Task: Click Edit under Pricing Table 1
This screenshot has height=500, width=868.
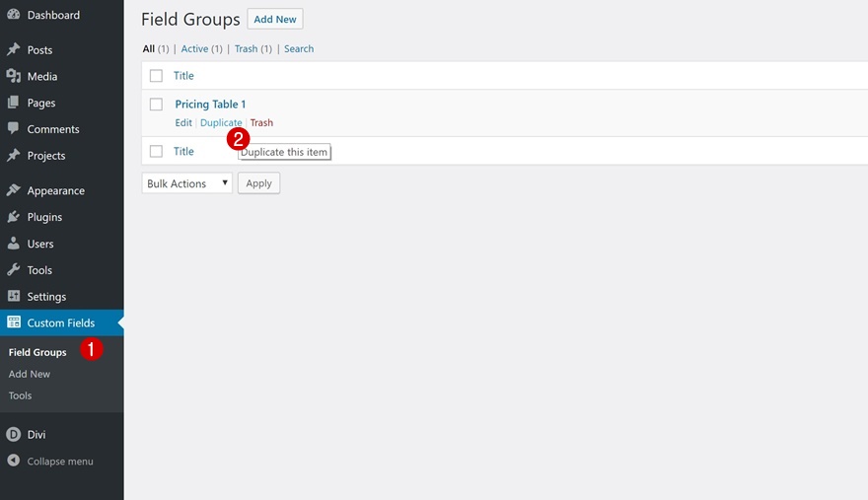Action: click(x=183, y=122)
